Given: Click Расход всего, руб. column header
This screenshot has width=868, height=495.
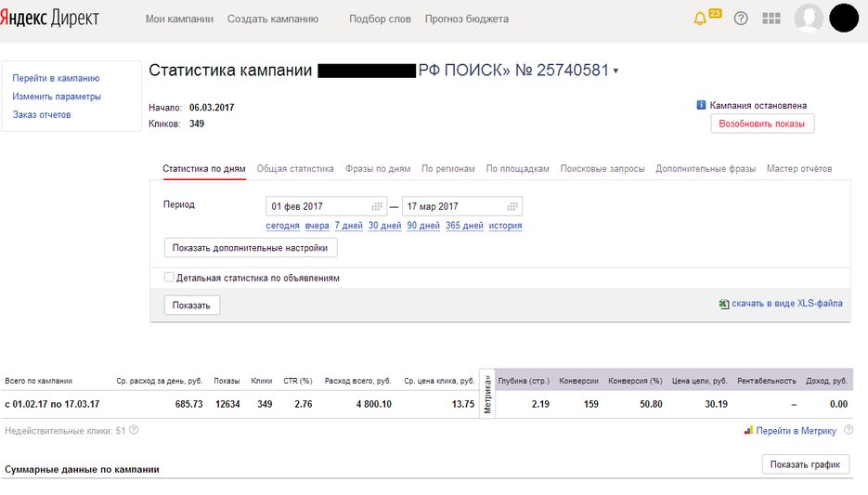Looking at the screenshot, I should pyautogui.click(x=357, y=381).
